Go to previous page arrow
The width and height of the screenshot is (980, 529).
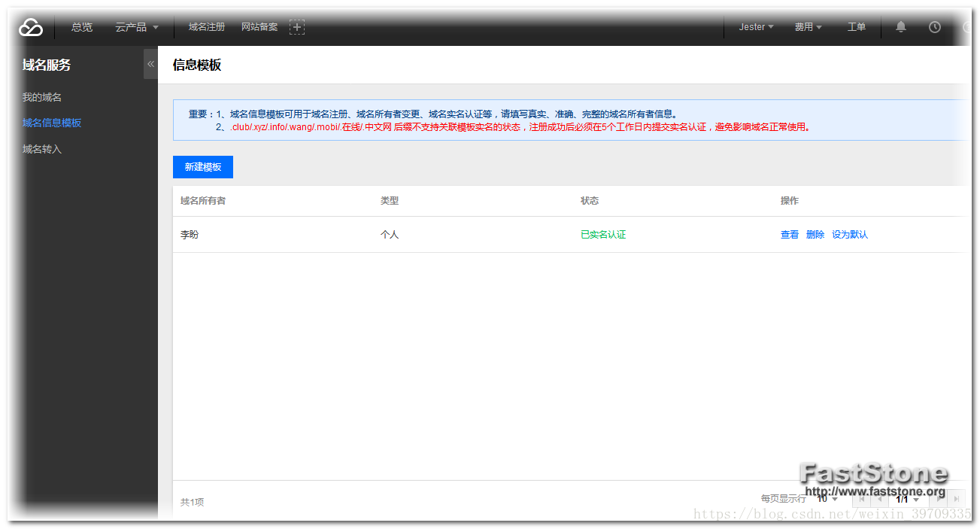pyautogui.click(x=879, y=498)
